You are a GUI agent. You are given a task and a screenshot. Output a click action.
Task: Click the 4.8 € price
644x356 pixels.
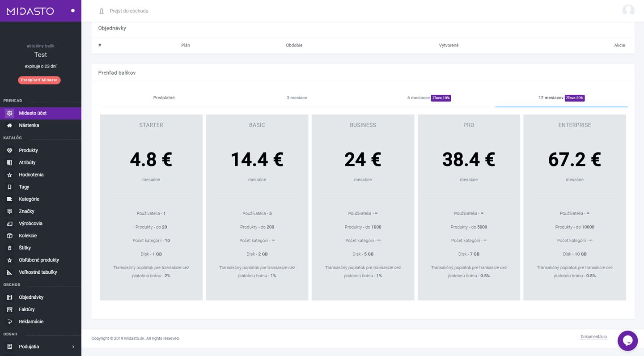pyautogui.click(x=151, y=159)
